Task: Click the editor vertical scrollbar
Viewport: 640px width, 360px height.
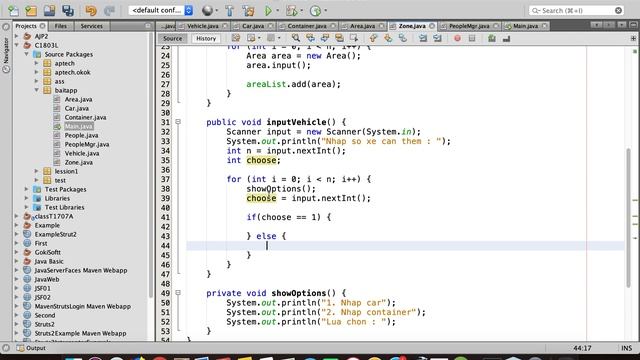Action: click(x=628, y=218)
